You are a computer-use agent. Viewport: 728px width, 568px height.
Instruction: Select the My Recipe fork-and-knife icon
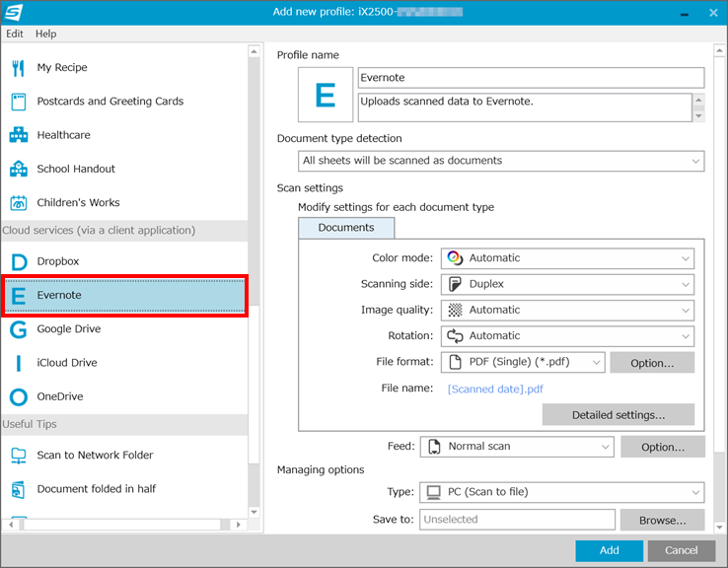click(18, 68)
